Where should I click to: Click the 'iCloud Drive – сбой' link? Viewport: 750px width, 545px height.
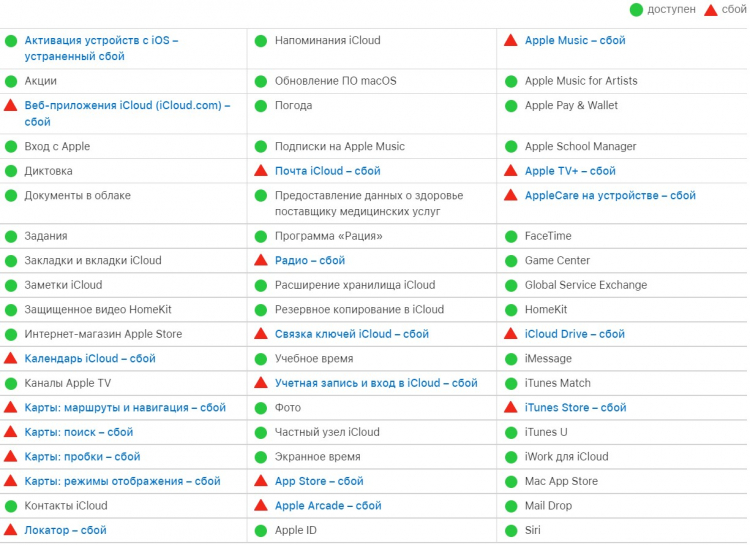pos(575,334)
